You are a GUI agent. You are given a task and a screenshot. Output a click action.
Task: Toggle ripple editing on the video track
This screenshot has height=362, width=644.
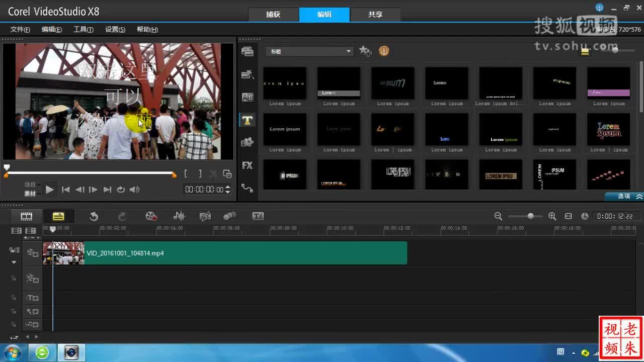coord(14,250)
